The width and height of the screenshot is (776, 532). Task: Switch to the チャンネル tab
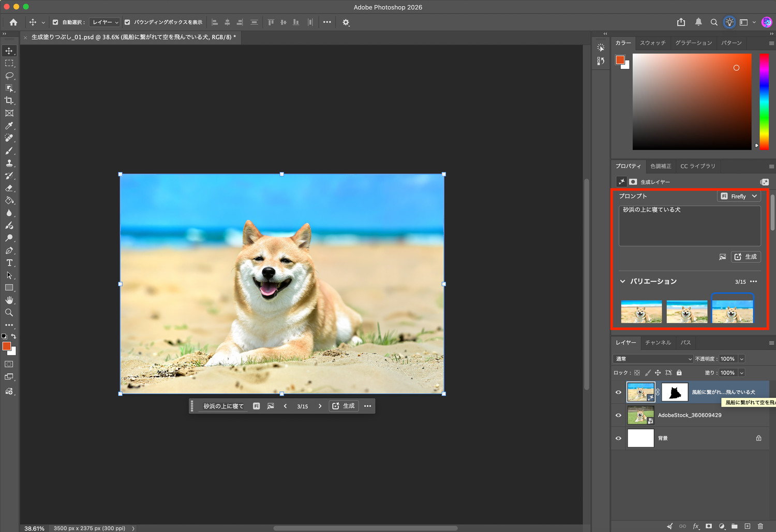point(658,343)
